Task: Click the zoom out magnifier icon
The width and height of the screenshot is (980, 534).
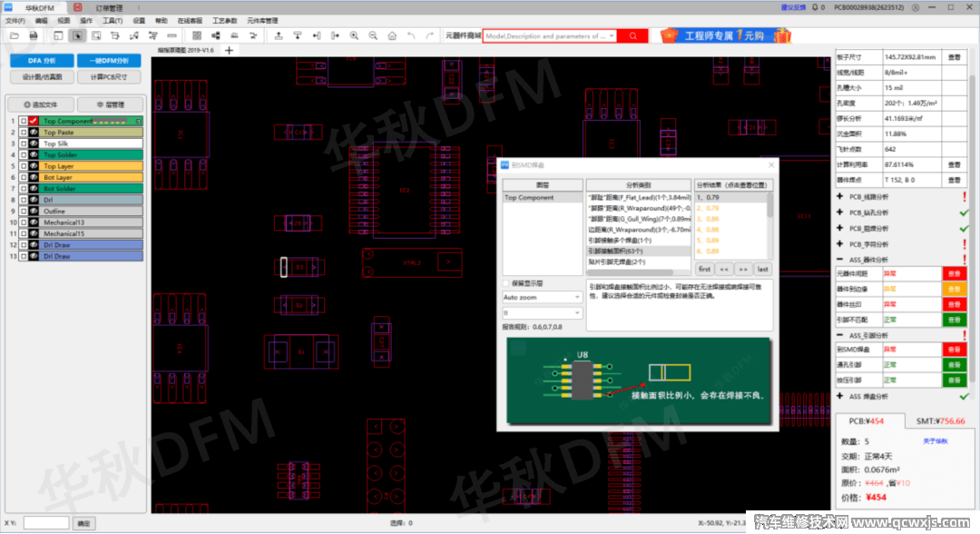Action: point(373,35)
